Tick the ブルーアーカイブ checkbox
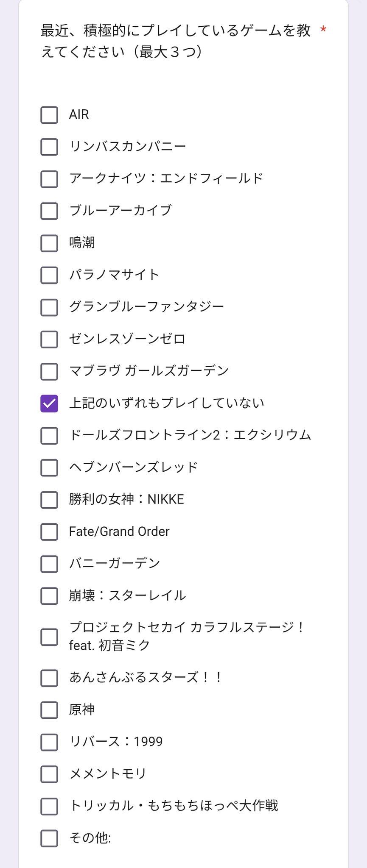 pos(49,211)
